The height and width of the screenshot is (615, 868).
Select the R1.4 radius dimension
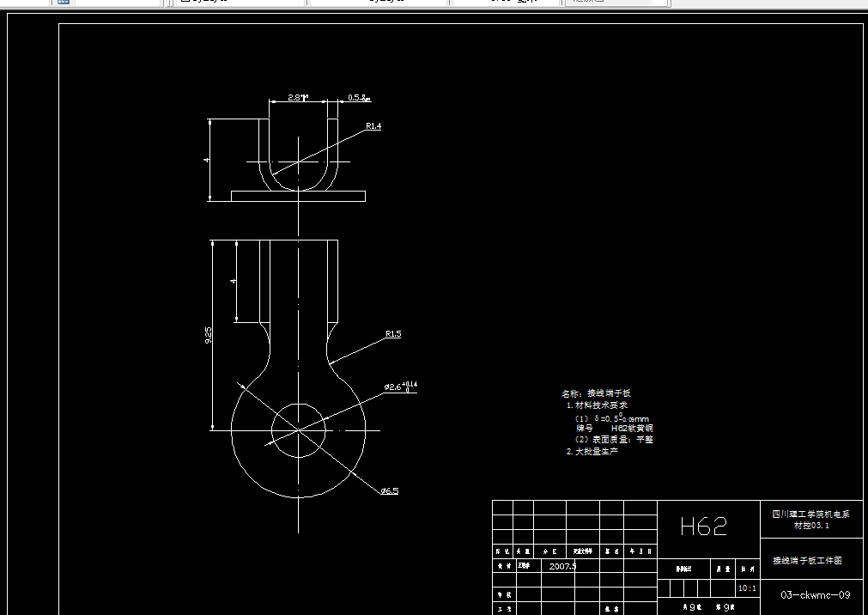click(x=373, y=125)
